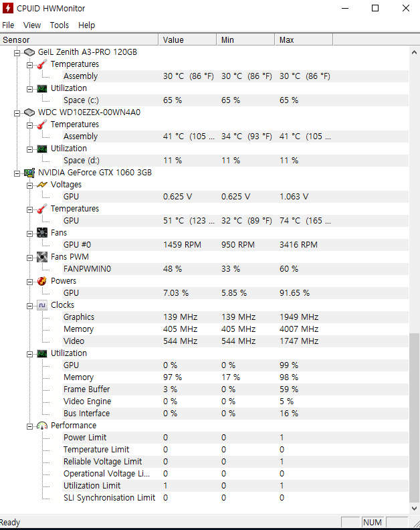The image size is (420, 530).
Task: Click the Fans PWM icon
Action: tap(42, 257)
